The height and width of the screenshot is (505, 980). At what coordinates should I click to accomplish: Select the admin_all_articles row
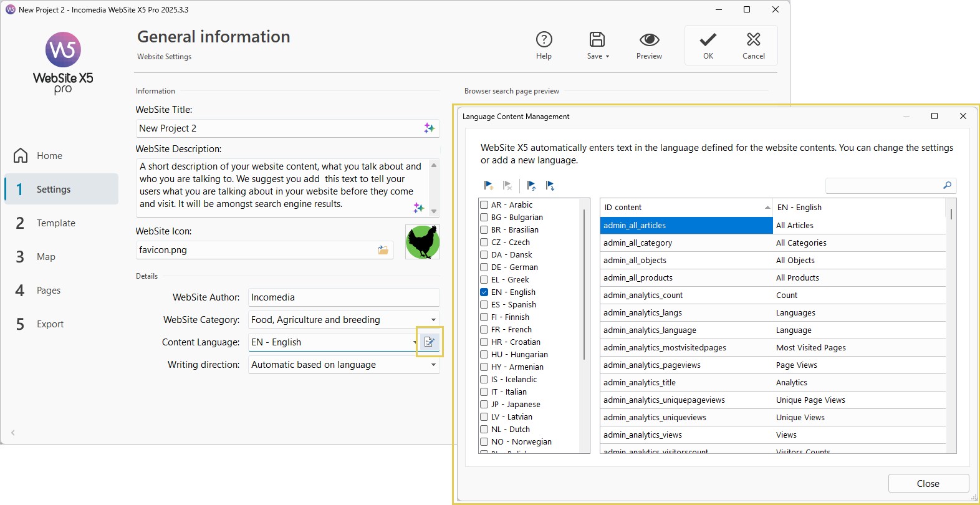[772, 225]
